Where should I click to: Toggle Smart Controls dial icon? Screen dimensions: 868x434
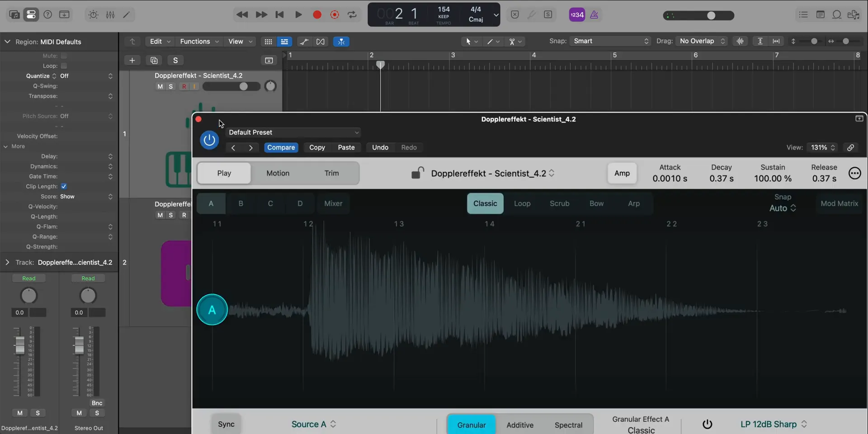93,14
